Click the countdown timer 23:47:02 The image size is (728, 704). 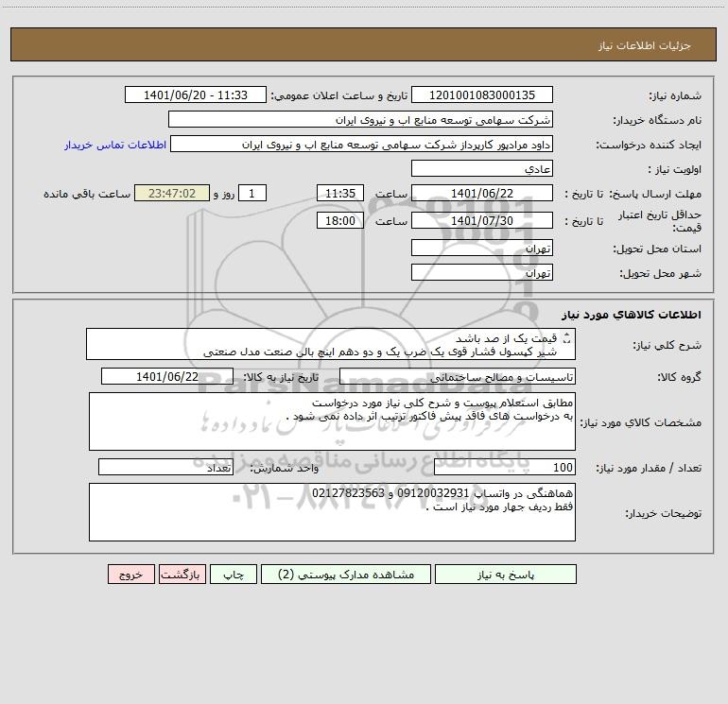(x=172, y=193)
